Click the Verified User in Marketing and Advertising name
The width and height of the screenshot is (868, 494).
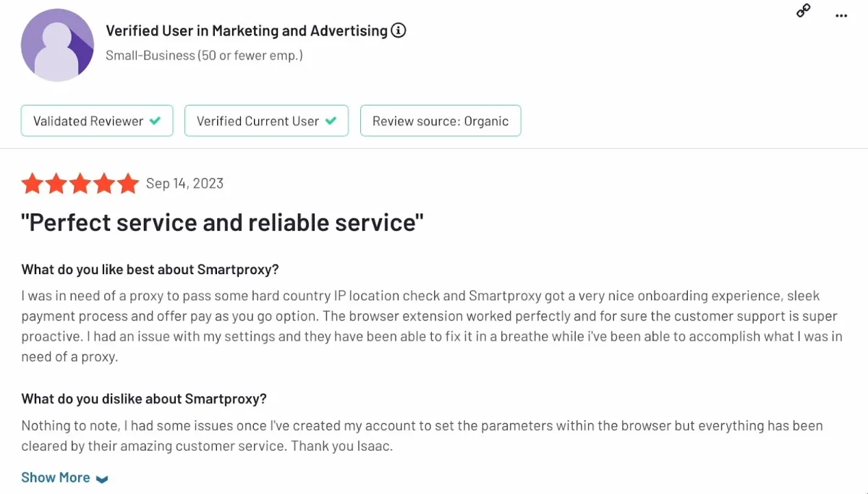(x=247, y=31)
